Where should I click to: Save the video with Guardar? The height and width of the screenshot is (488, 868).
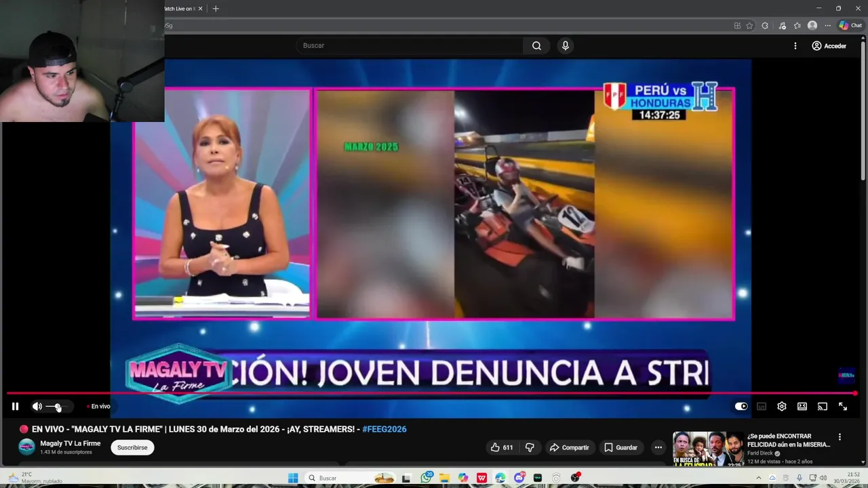(621, 447)
